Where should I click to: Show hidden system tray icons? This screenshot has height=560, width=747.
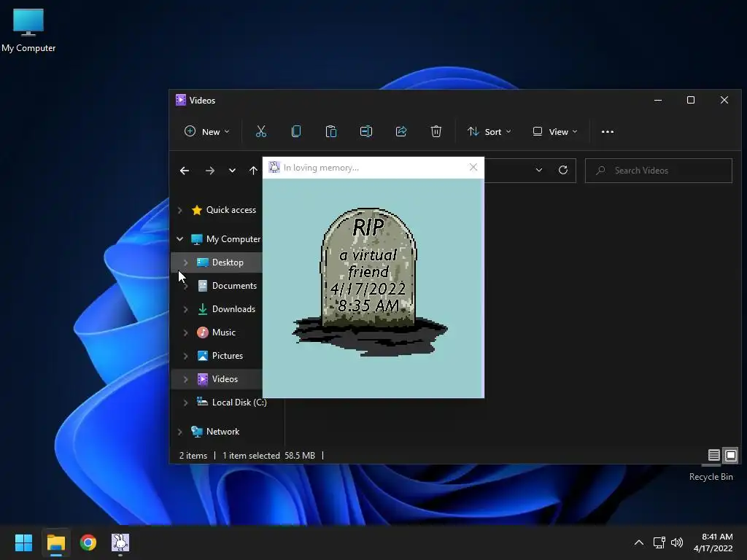click(x=639, y=542)
